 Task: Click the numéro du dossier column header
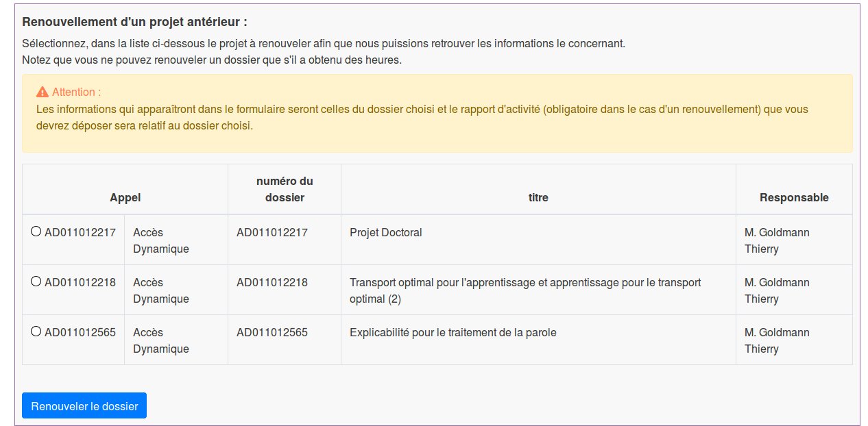click(284, 189)
